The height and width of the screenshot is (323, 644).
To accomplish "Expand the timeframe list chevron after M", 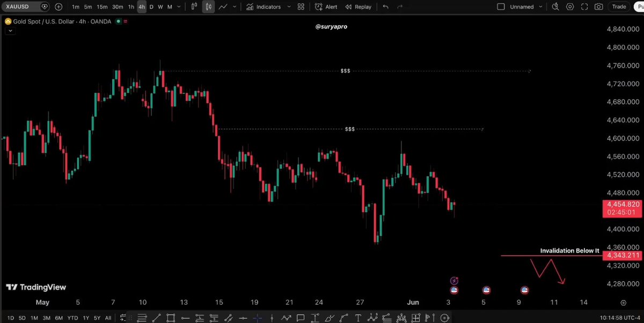I will tap(179, 7).
